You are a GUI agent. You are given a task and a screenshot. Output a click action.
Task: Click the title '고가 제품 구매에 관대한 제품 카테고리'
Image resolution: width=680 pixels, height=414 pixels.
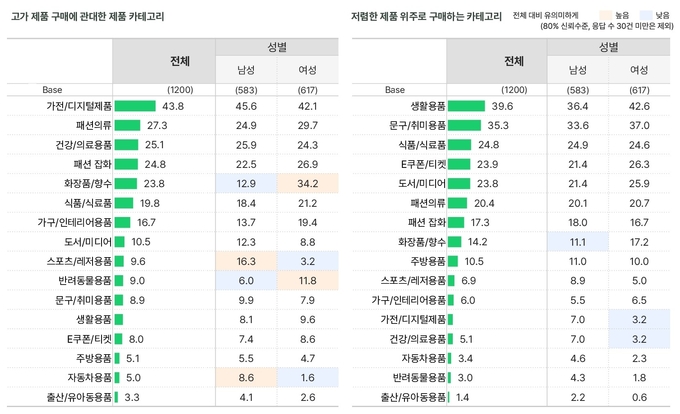click(87, 18)
